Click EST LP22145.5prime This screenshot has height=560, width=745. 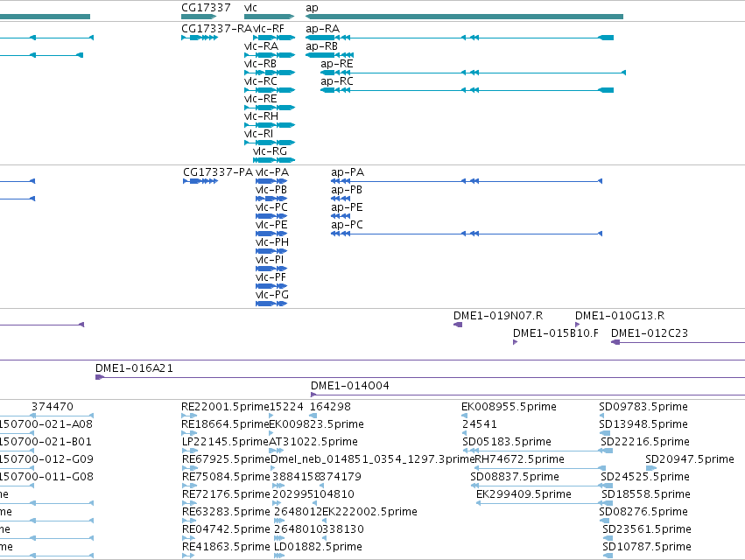coord(225,442)
